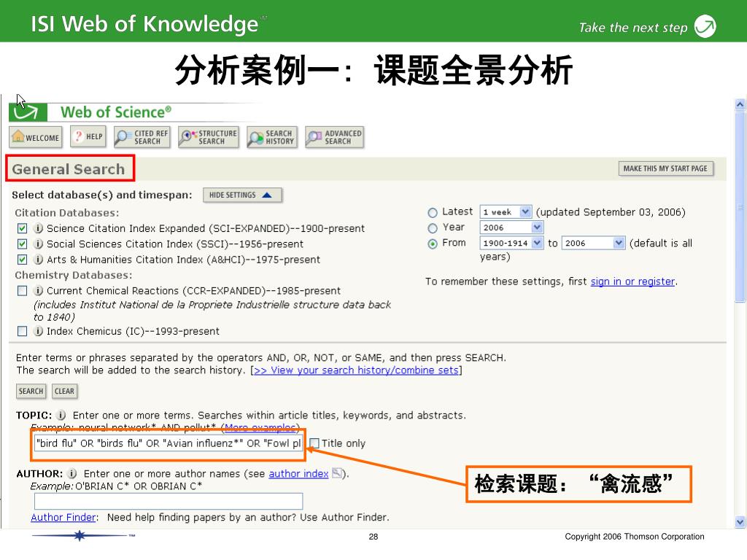Show info for SSCI database
The image size is (747, 560).
[38, 244]
